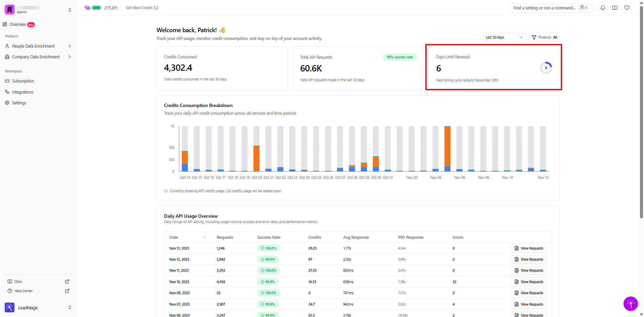Click the credits coins icon in header
The height and width of the screenshot is (317, 644).
point(88,8)
